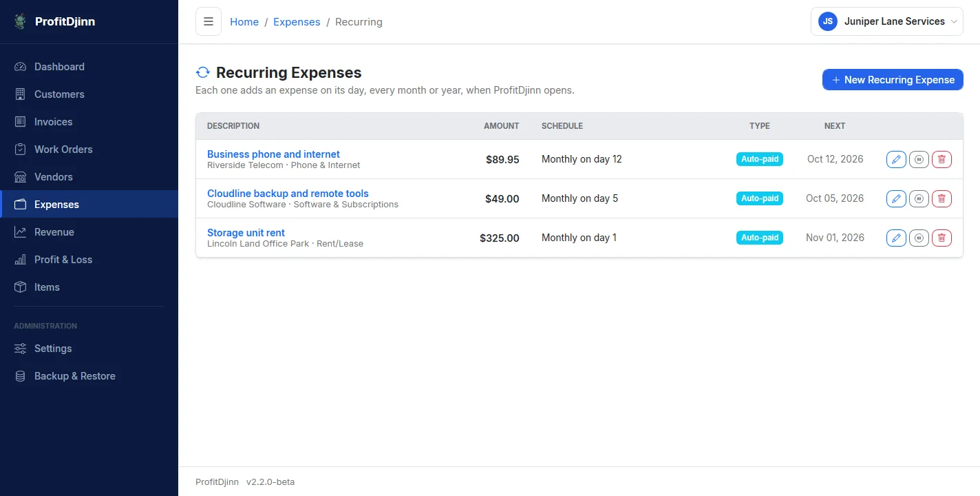
Task: Click the ProfitDjinn genie logo icon
Action: pos(21,21)
